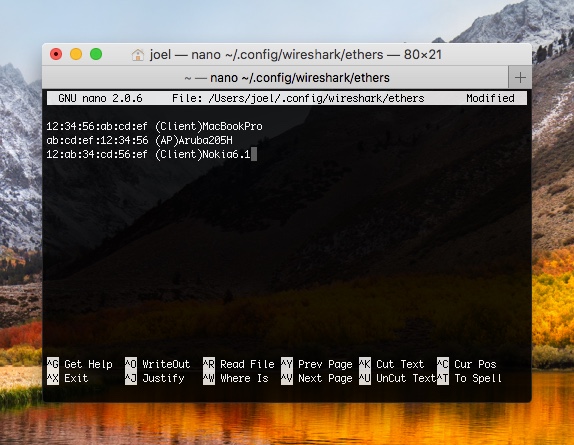Image resolution: width=574 pixels, height=445 pixels.
Task: Click the ^T To Spell shortcut
Action: (x=469, y=378)
